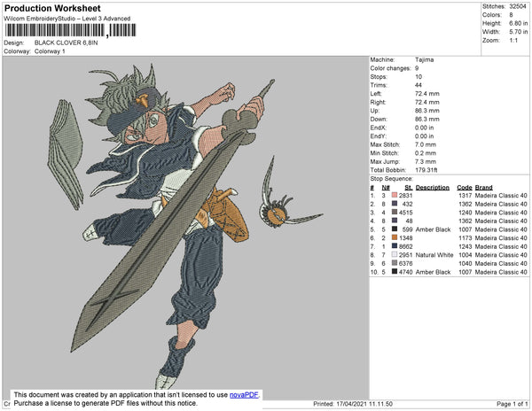Select the black swatch beside 599 Amber Black
The width and height of the screenshot is (532, 411).
tap(395, 229)
